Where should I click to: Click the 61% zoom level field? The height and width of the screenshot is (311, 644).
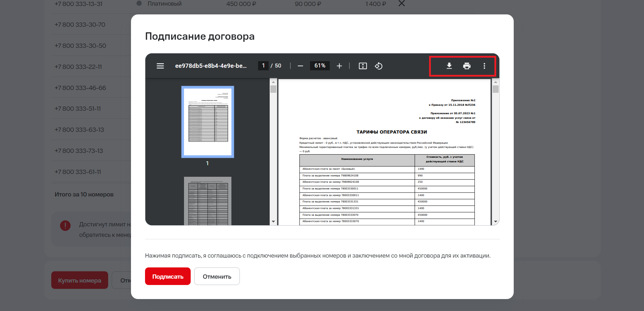(x=320, y=66)
